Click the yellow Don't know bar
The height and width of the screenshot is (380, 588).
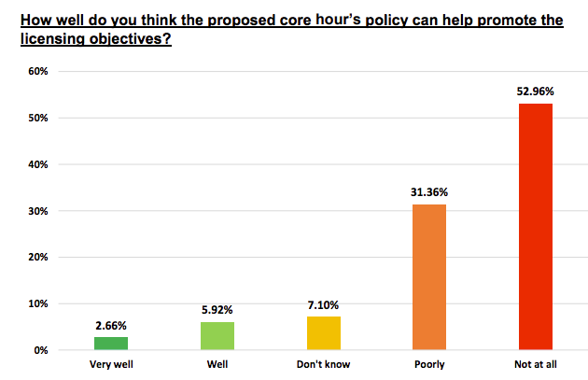(x=323, y=333)
